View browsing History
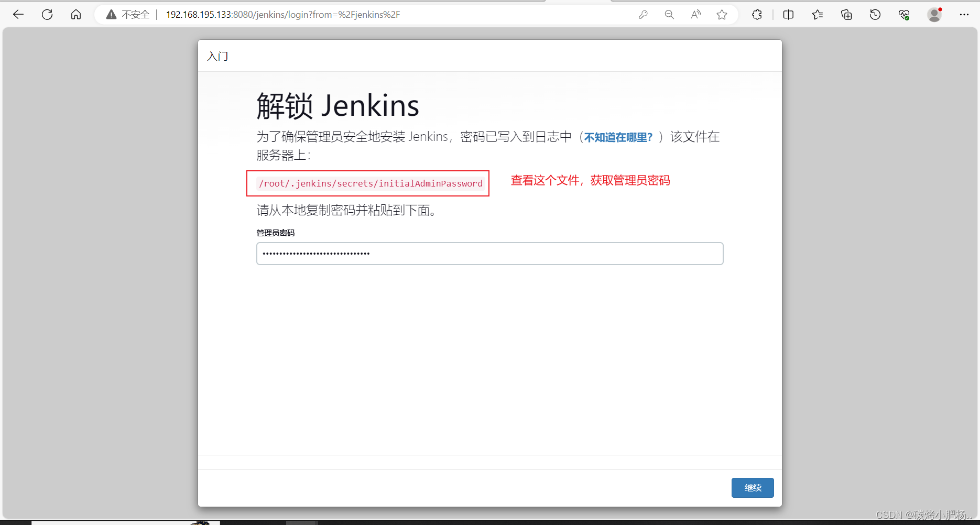The image size is (980, 525). (875, 14)
